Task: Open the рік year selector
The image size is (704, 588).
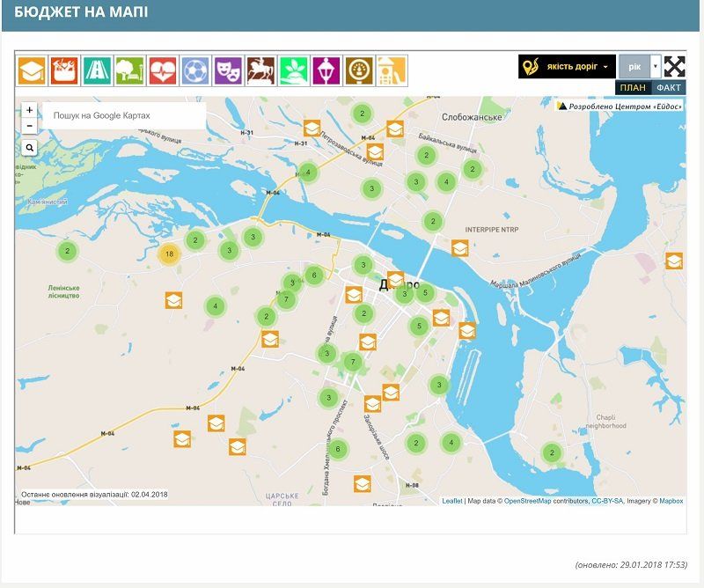Action: point(640,67)
